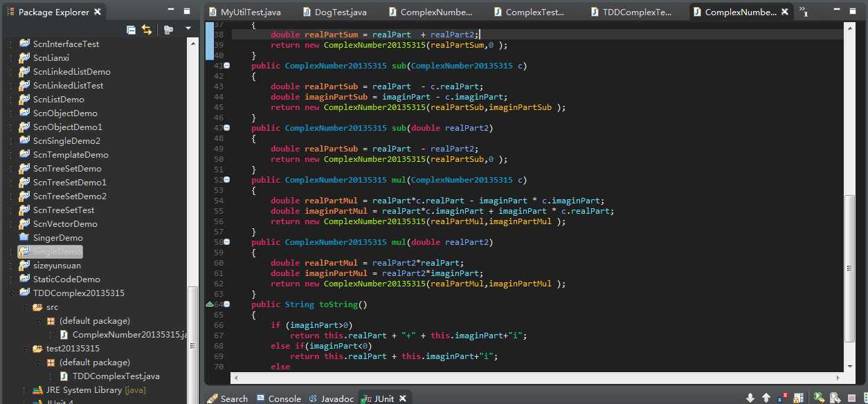The height and width of the screenshot is (404, 868).
Task: Collapse the TDDComplex20135315 project node
Action: click(11, 293)
